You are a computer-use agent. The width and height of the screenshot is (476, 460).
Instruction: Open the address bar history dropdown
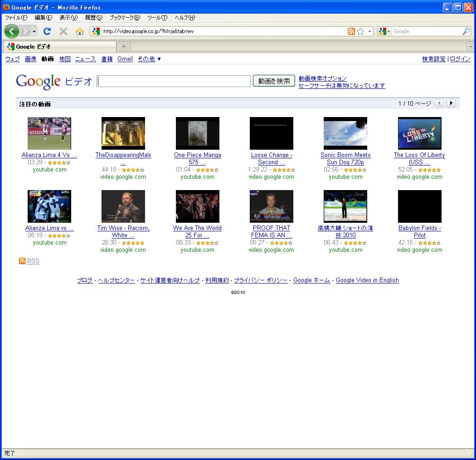pyautogui.click(x=369, y=31)
